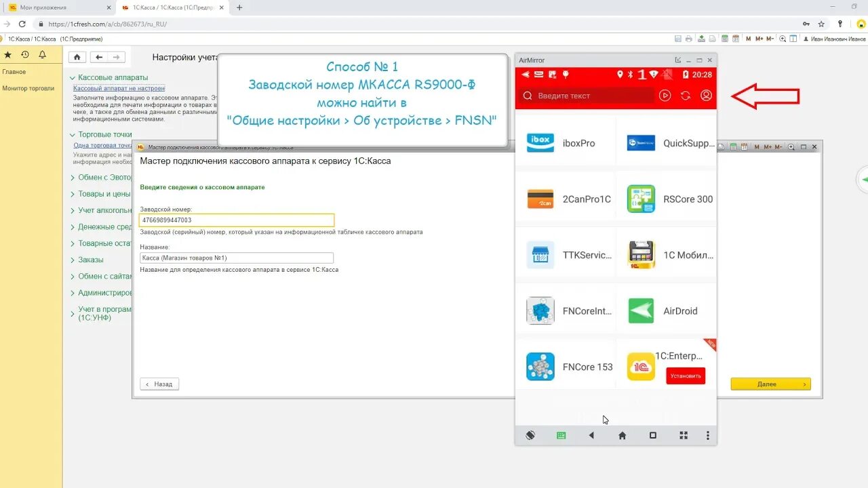Open the notifications bell in sidebar

[42, 55]
